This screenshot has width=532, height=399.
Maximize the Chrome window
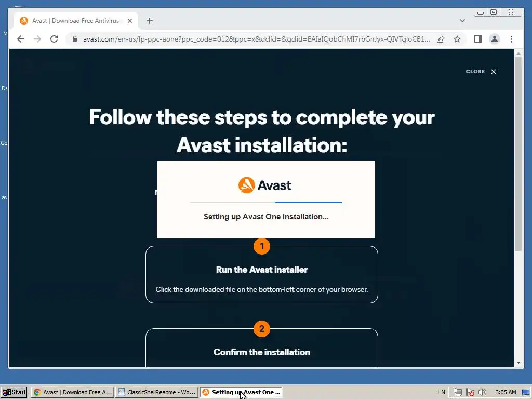pos(494,12)
